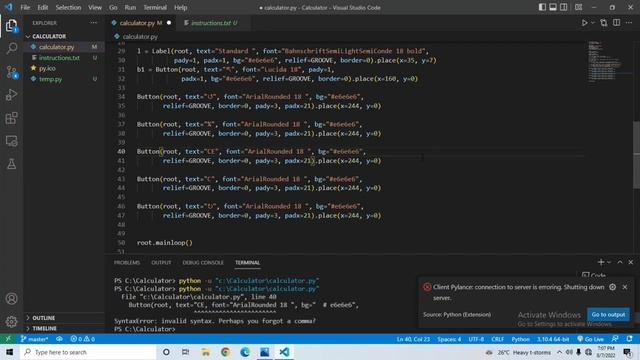The image size is (640, 360).
Task: Switch to the PROBLEMS panel tab
Action: tap(127, 262)
